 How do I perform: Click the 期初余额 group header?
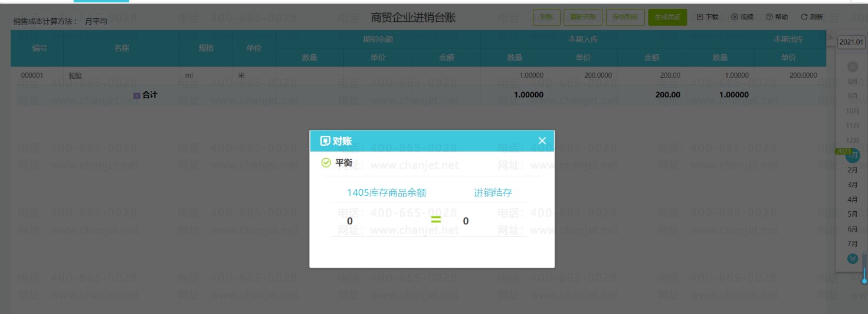coord(378,39)
